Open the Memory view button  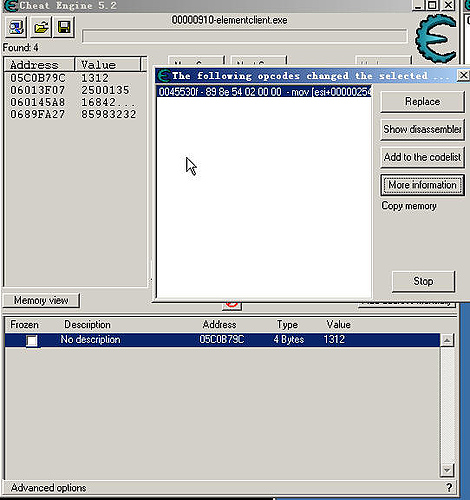pos(41,300)
